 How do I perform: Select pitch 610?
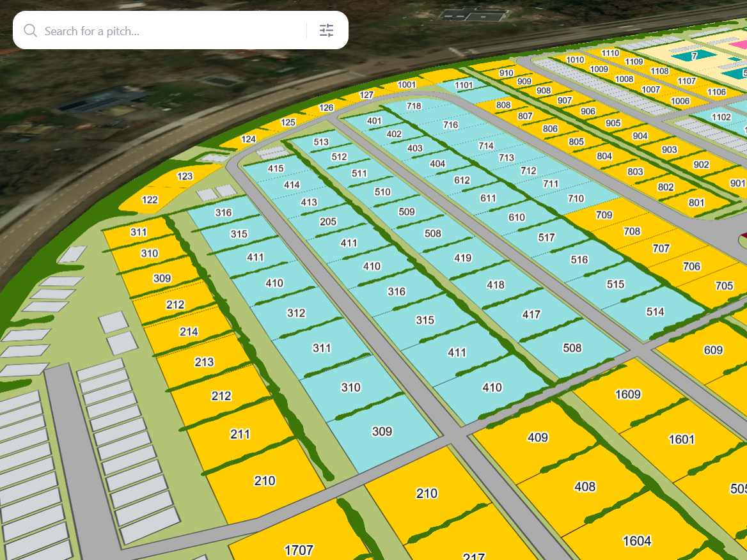click(x=516, y=217)
